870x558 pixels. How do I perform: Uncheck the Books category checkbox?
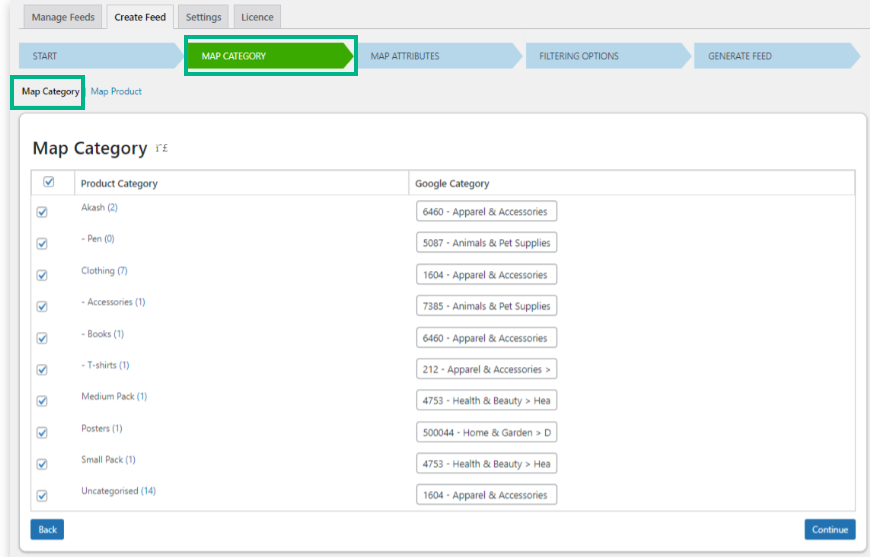(x=42, y=338)
